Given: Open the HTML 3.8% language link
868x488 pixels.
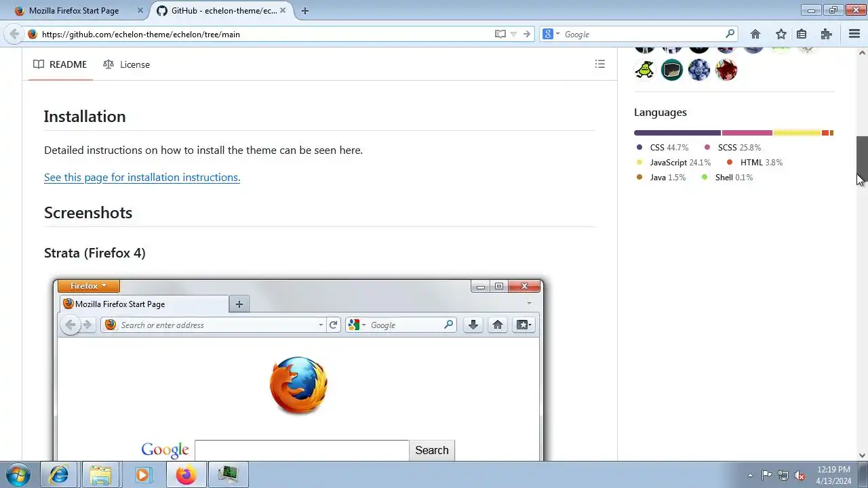Looking at the screenshot, I should pyautogui.click(x=755, y=162).
